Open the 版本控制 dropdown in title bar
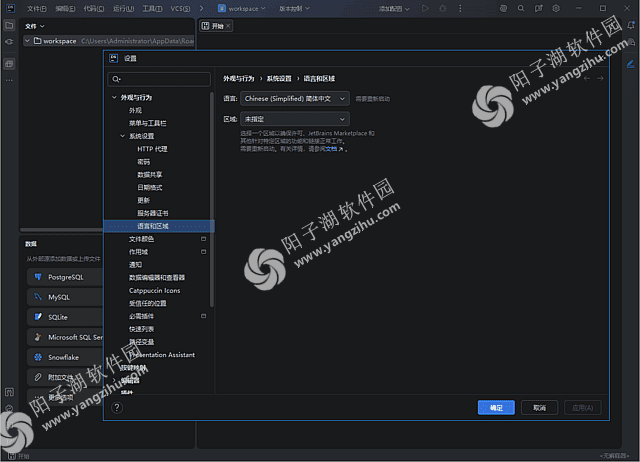This screenshot has height=462, width=640. pyautogui.click(x=294, y=8)
